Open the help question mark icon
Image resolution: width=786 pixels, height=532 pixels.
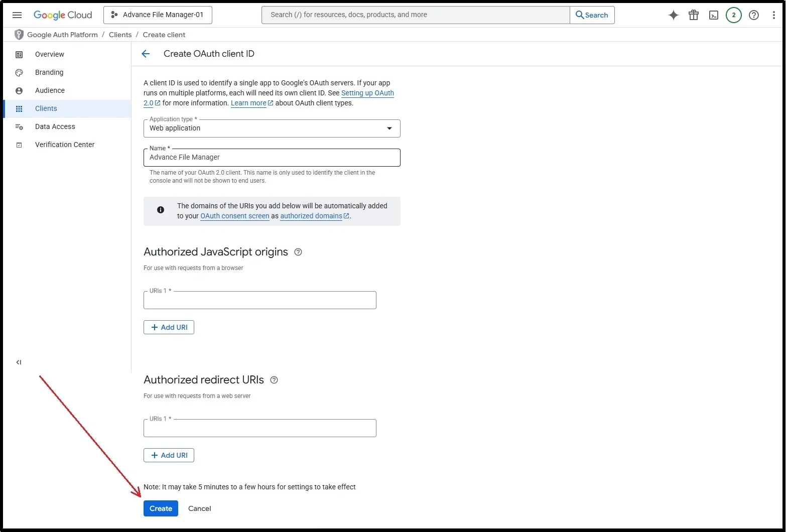tap(754, 15)
